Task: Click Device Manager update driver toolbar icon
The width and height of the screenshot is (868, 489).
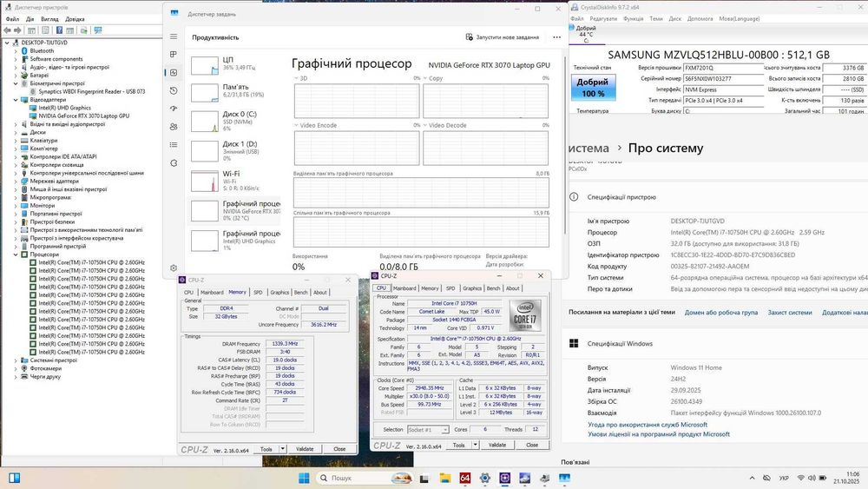Action: (x=83, y=30)
